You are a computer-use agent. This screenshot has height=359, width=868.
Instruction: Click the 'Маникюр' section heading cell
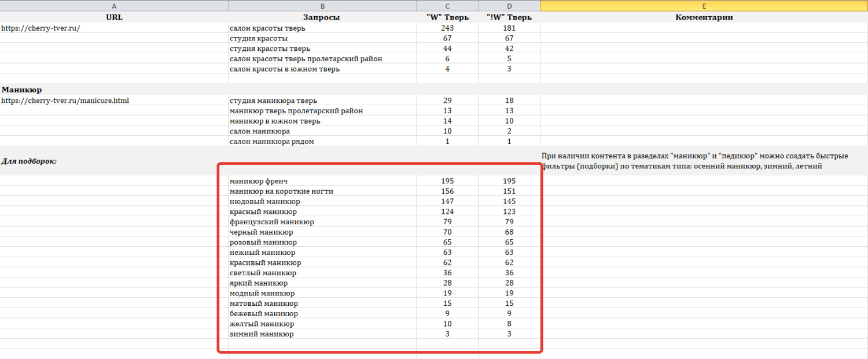[x=22, y=90]
